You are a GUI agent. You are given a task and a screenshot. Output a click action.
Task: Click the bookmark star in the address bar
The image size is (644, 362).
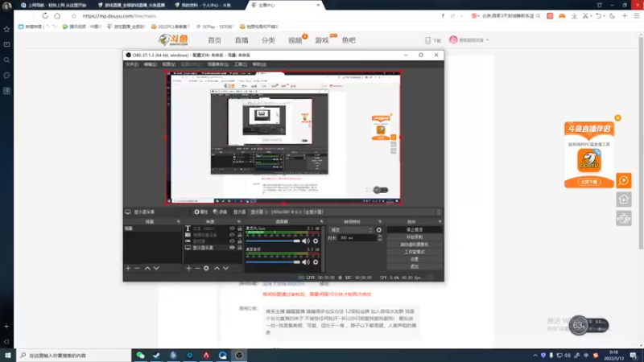click(x=73, y=16)
